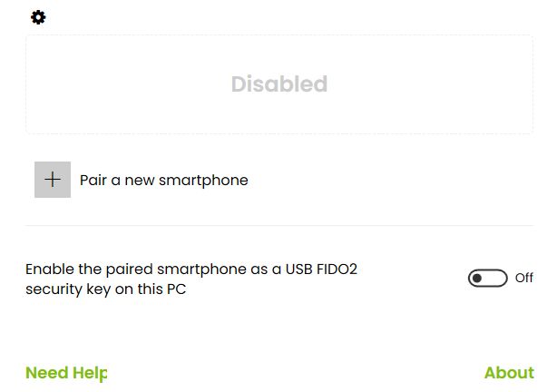The image size is (557, 392).
Task: Click the dark knob inside the FIDO2 switch
Action: click(477, 278)
